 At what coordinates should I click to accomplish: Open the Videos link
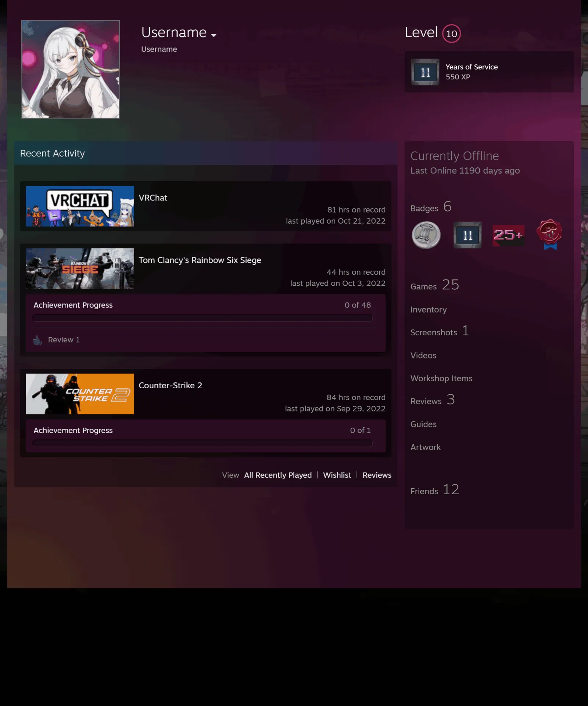423,356
